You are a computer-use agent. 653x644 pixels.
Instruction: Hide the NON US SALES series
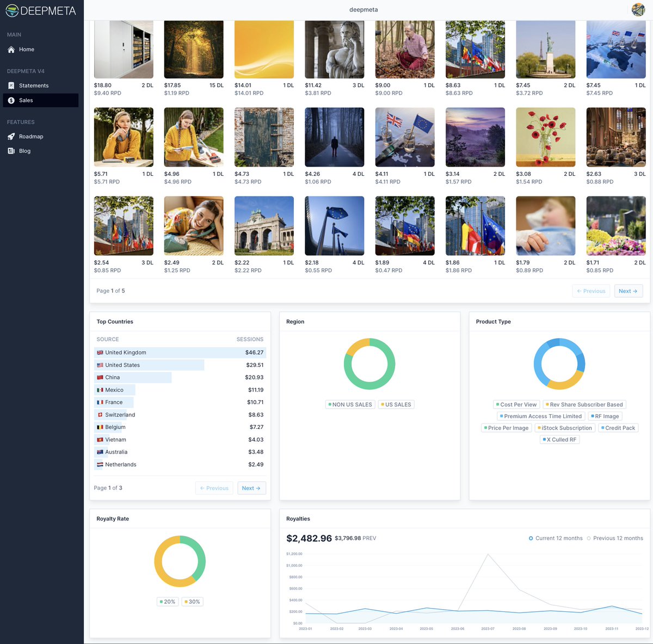click(350, 404)
